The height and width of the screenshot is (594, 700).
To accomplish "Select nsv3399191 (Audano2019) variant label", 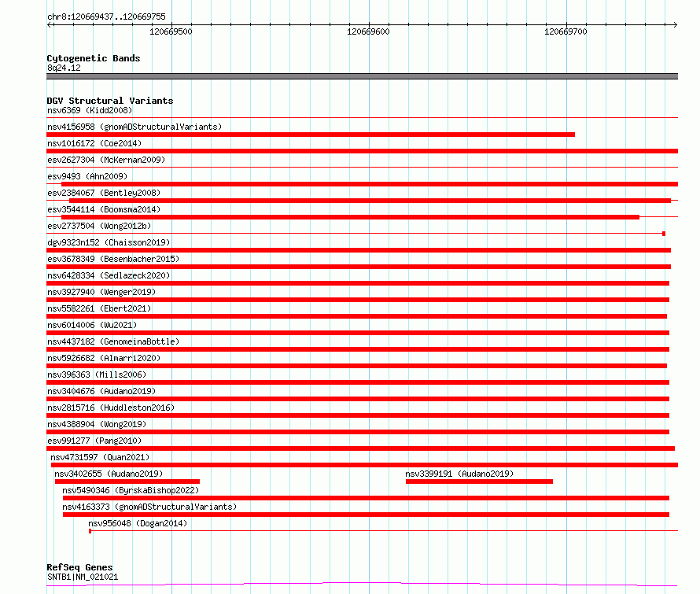I will (459, 474).
